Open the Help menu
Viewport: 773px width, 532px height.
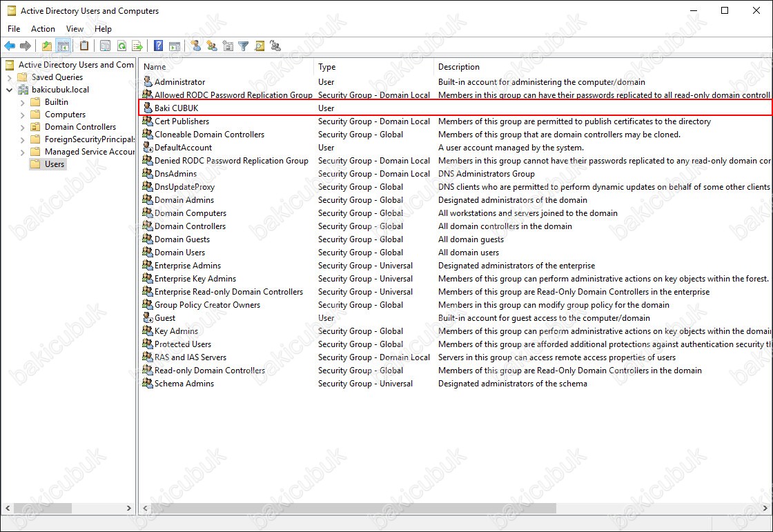coord(103,28)
